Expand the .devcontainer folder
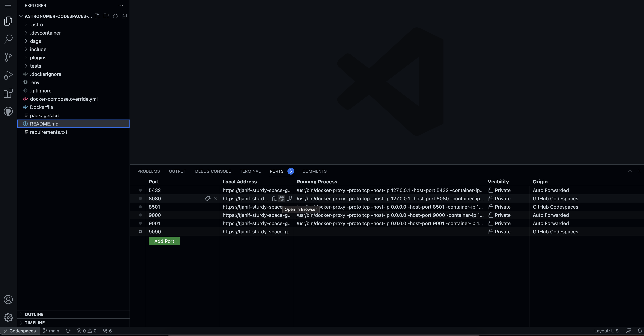The width and height of the screenshot is (644, 336). coord(45,33)
